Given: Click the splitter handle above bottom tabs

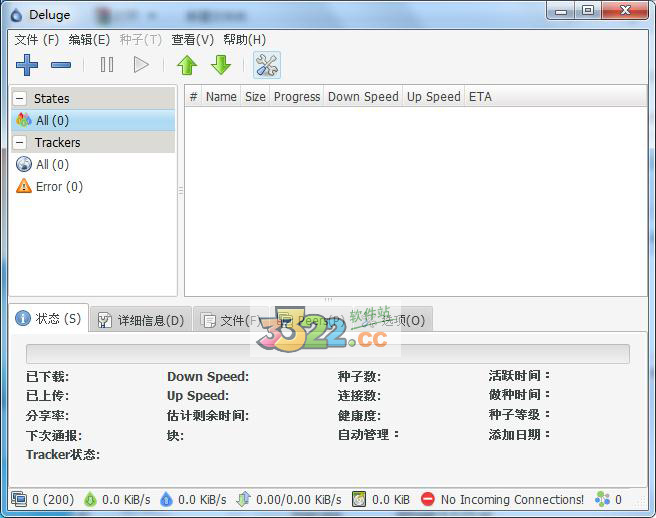Looking at the screenshot, I should coord(328,300).
